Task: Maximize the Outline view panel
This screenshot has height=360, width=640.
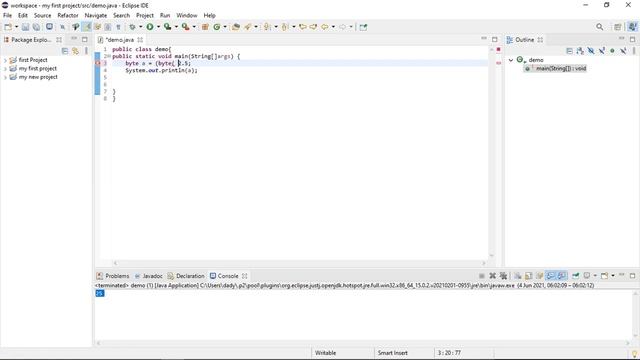Action: [632, 40]
